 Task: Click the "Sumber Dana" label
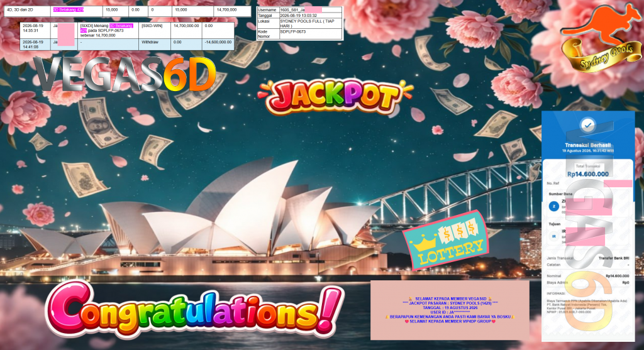(560, 194)
